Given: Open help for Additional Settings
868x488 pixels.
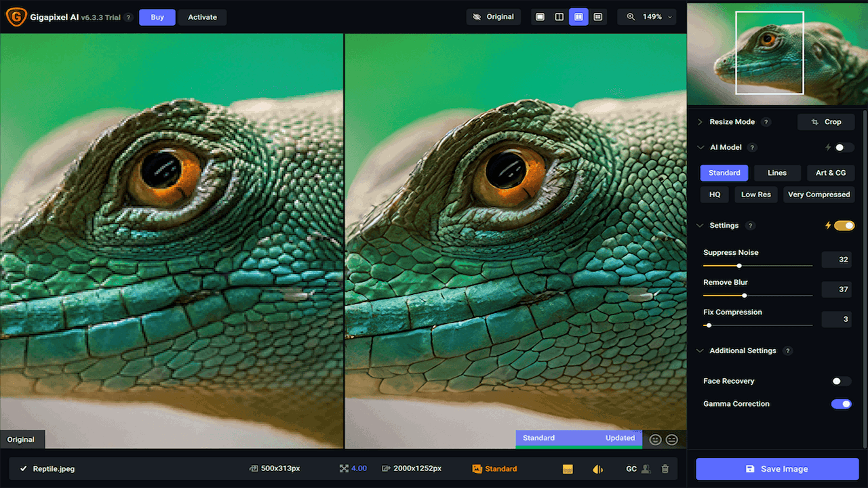Looking at the screenshot, I should [787, 351].
